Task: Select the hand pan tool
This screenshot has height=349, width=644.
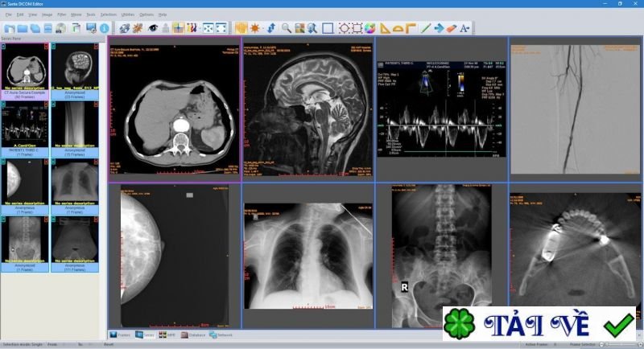Action: tap(242, 28)
